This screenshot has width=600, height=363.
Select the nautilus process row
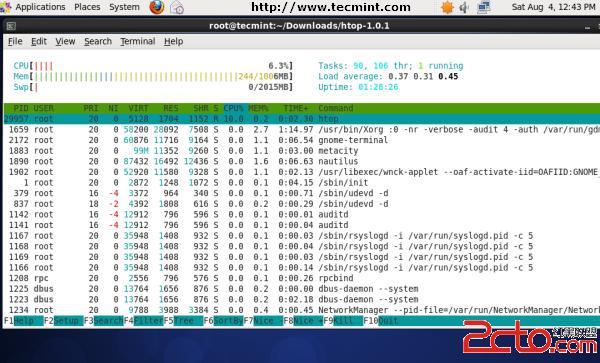pyautogui.click(x=302, y=161)
